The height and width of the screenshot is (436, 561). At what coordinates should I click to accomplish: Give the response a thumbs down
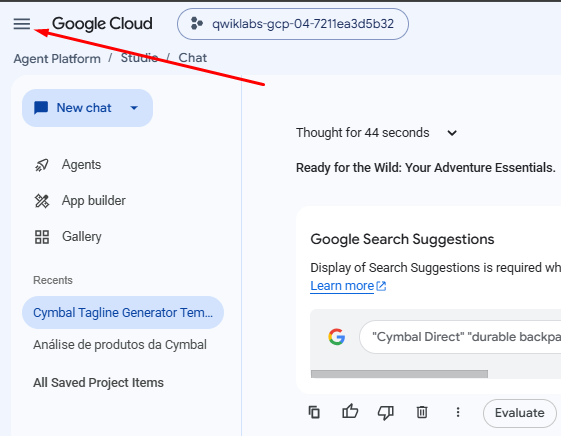[x=386, y=412]
